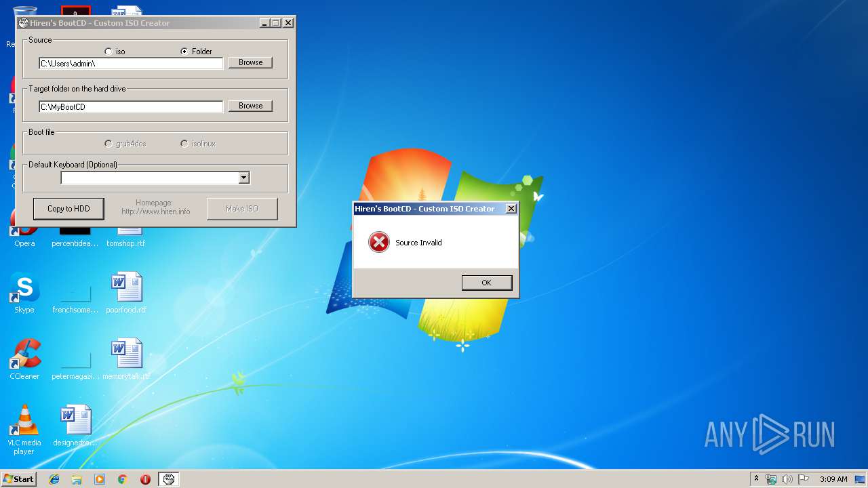Select the isolinux boot file option

point(184,144)
